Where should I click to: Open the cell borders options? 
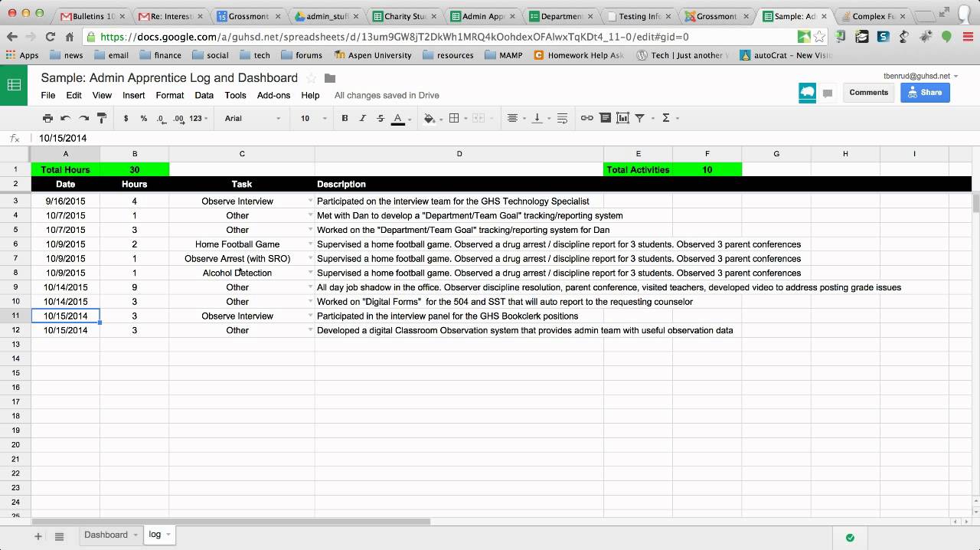click(x=456, y=118)
